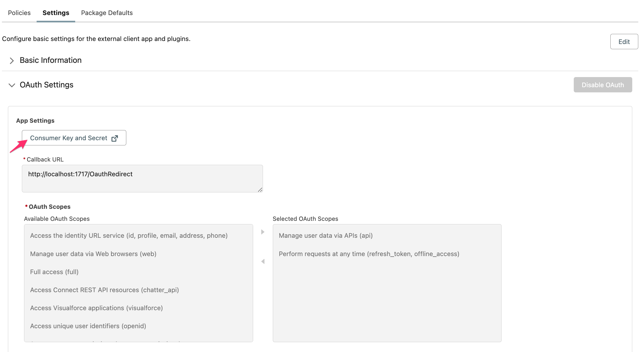The image size is (644, 352).
Task: Select 'Access unique user identifiers (openid)' scope
Action: [x=87, y=326]
